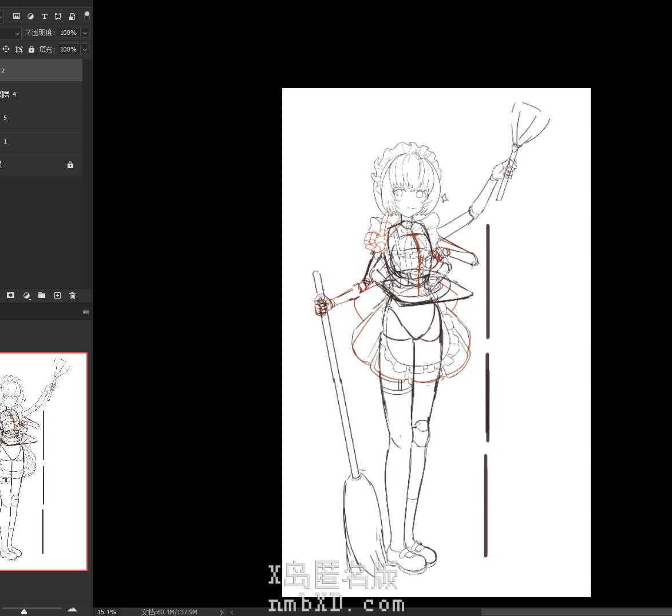Filter layers by type text icon
Viewport: 672px width, 616px height.
pyautogui.click(x=44, y=16)
